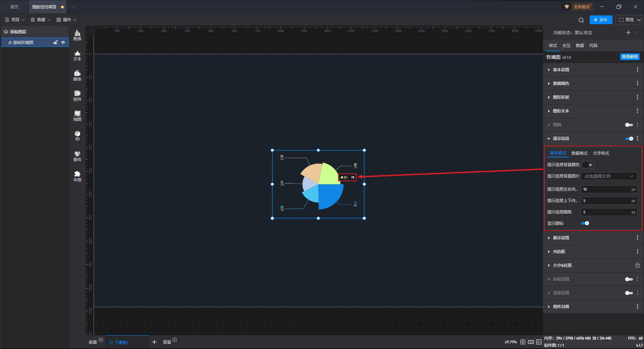
Task: Click the plus icon to add a state
Action: (628, 32)
